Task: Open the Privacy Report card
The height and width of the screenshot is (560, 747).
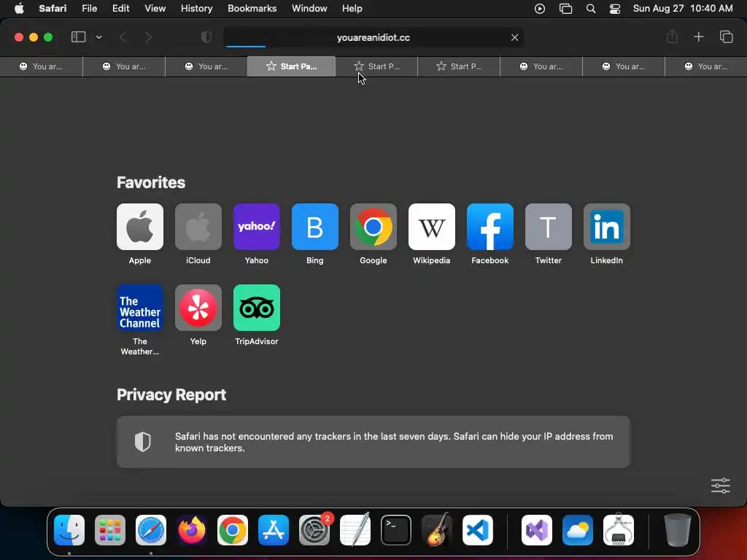Action: [373, 442]
